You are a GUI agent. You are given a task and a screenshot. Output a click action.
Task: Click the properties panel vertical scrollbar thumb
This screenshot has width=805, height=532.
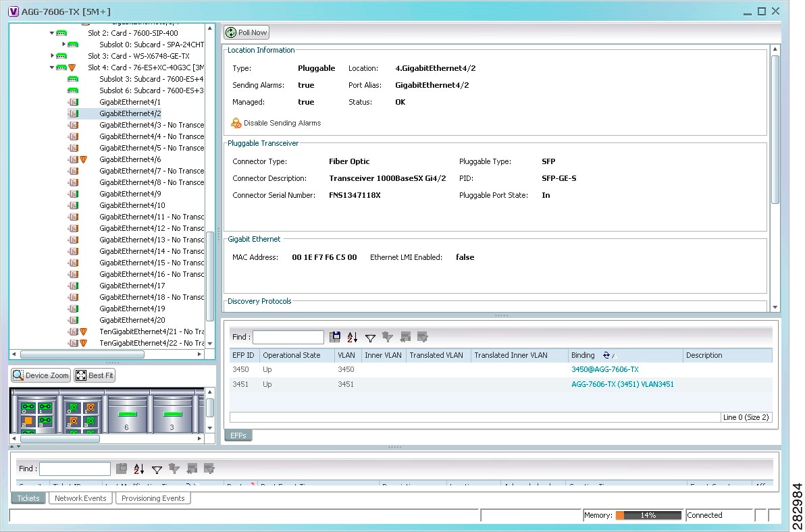(775, 129)
